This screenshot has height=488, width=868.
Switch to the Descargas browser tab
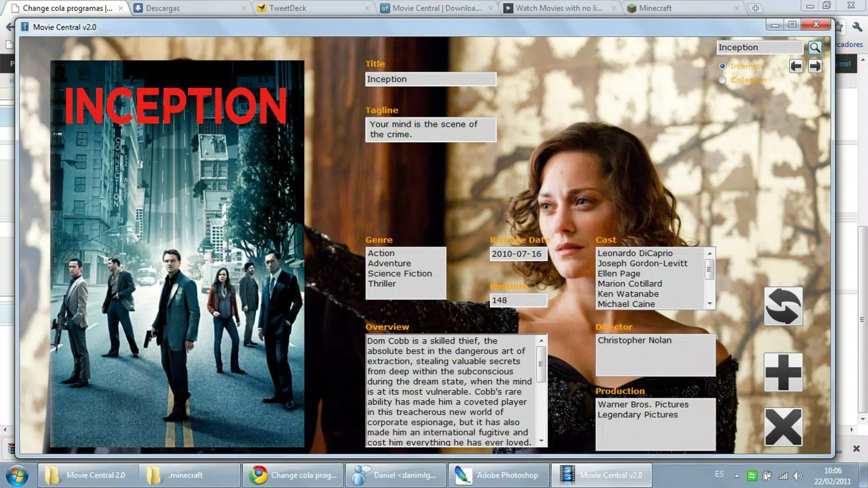point(189,8)
